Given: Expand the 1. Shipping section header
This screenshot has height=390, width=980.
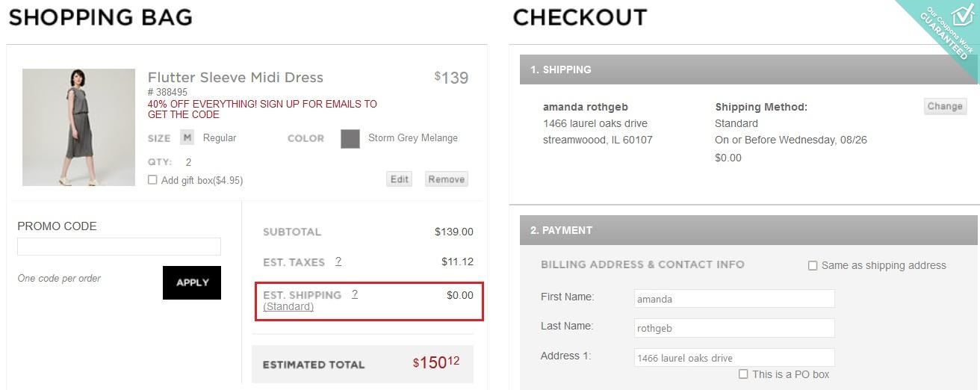Looking at the screenshot, I should (749, 69).
